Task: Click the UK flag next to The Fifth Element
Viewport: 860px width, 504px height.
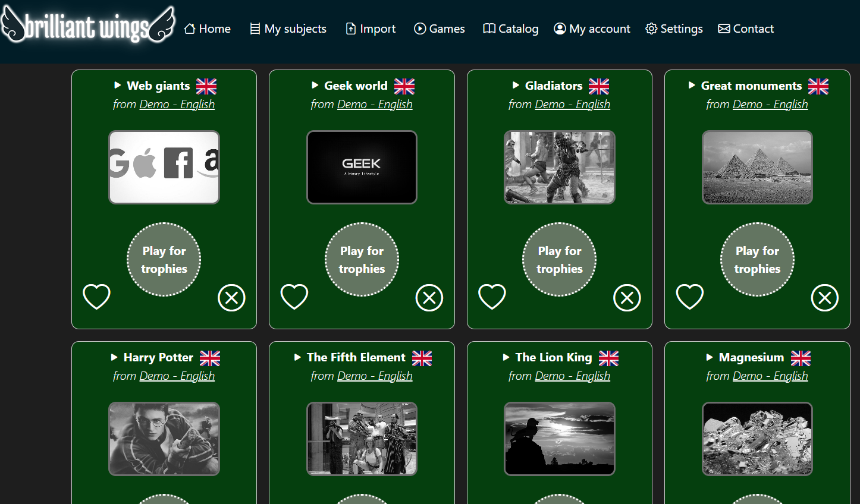Action: click(422, 358)
